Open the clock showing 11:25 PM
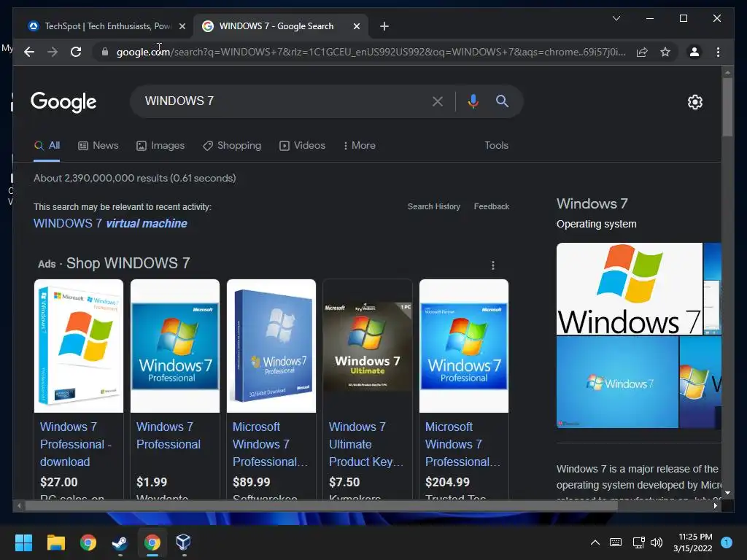 coord(693,542)
